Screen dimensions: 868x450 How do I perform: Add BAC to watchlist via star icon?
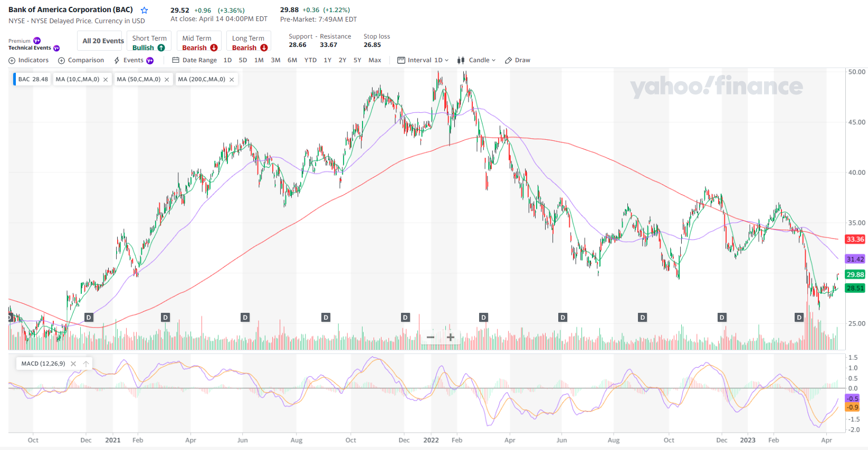coord(144,10)
